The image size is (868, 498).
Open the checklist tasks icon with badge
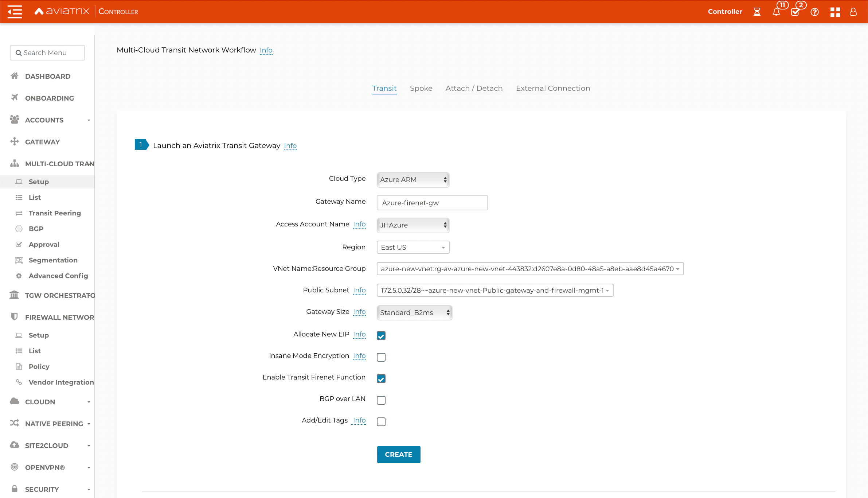tap(795, 12)
